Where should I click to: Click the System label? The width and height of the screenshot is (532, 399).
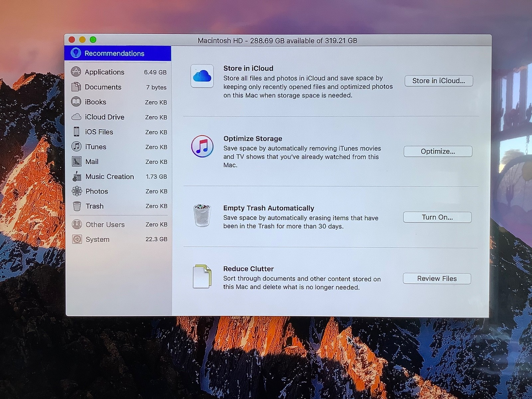(x=97, y=239)
